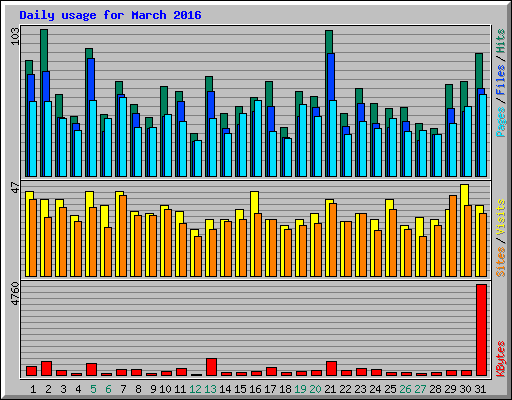Click day label 29 on the x-axis
This screenshot has height=400, width=512.
450,389
